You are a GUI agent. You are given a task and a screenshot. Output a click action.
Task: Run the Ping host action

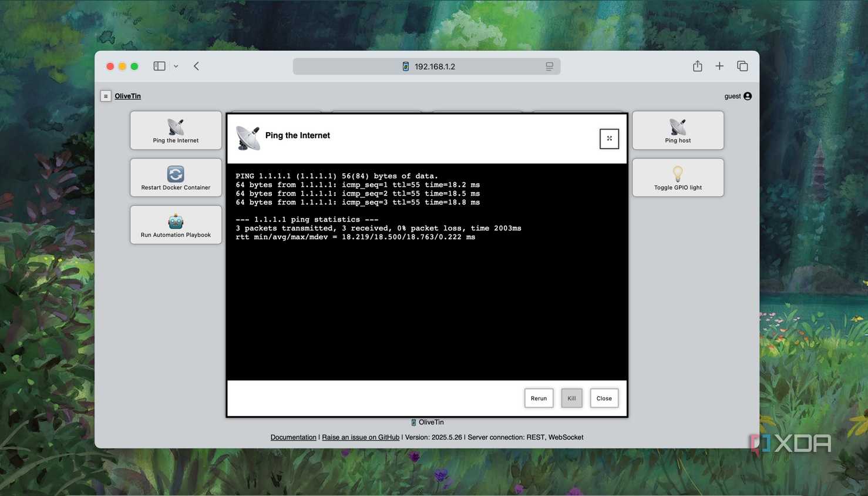678,130
